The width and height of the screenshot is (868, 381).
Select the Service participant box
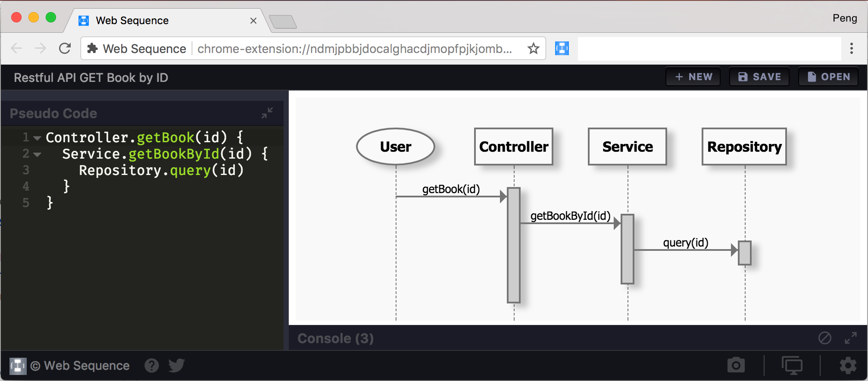point(628,147)
